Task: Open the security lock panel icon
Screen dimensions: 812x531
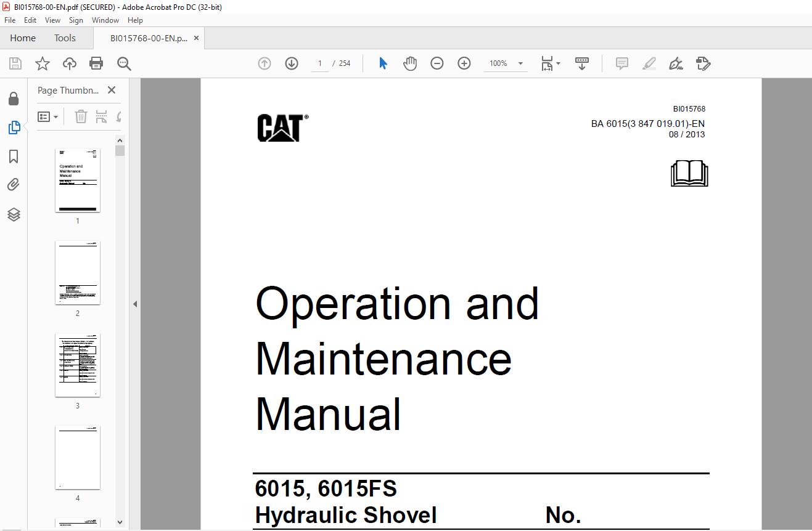Action: pyautogui.click(x=14, y=99)
